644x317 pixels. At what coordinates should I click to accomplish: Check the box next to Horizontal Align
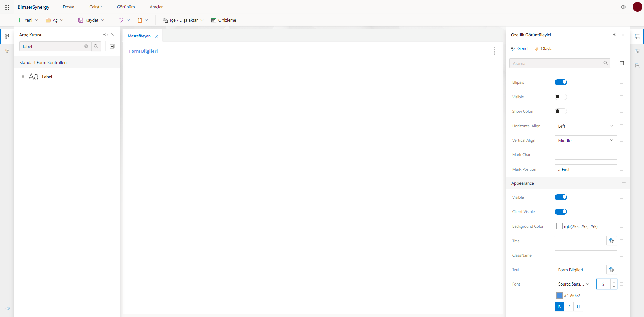pos(621,126)
